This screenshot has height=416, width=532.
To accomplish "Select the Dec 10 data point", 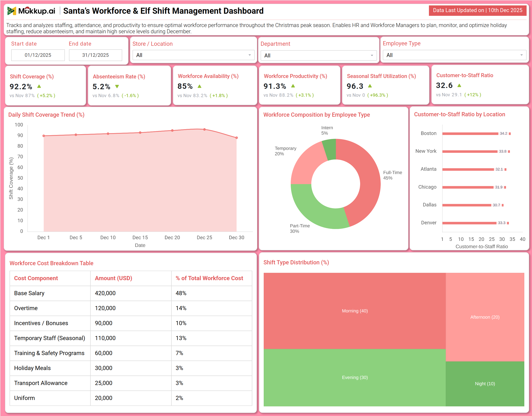I will point(108,134).
